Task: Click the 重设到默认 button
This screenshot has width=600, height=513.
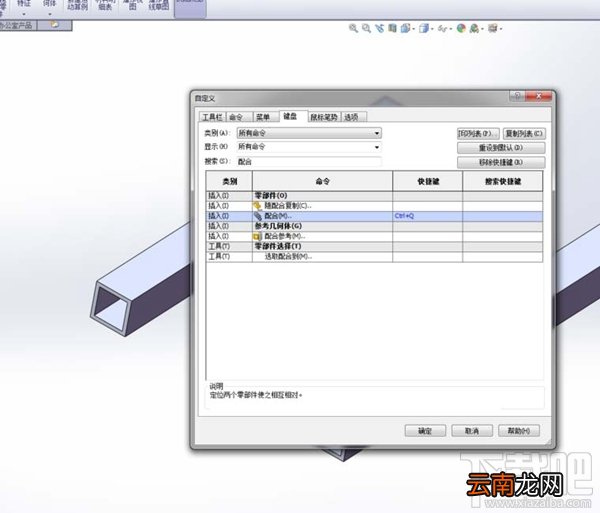Action: click(x=501, y=148)
